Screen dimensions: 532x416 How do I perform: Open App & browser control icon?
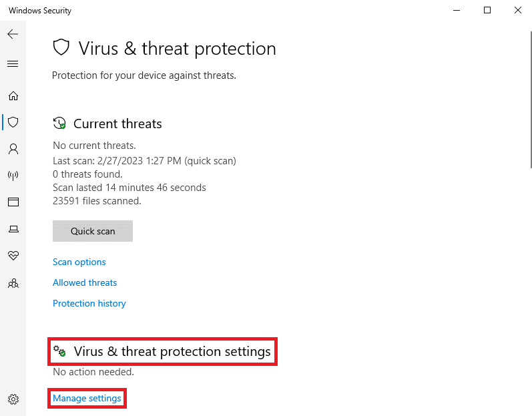tap(13, 202)
